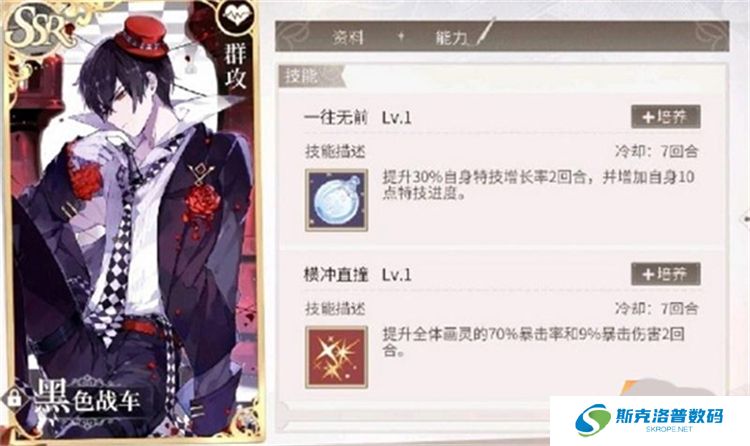The width and height of the screenshot is (750, 446).
Task: Tap the 一往无前 Lv.1 skill title
Action: point(358,117)
